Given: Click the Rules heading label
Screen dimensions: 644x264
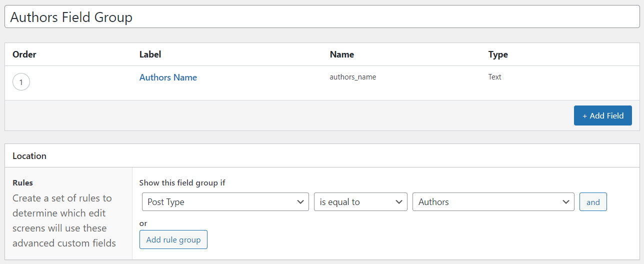Looking at the screenshot, I should (22, 183).
